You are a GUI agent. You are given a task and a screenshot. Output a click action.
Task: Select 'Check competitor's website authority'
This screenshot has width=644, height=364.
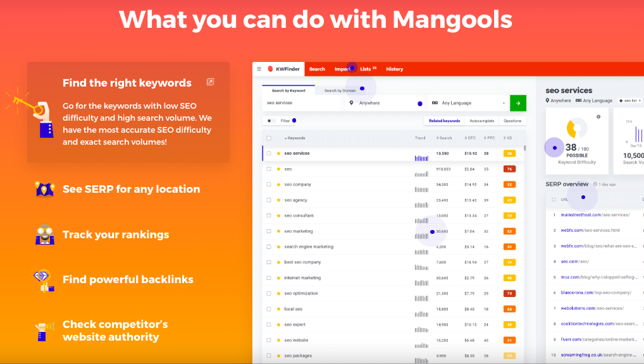[115, 331]
